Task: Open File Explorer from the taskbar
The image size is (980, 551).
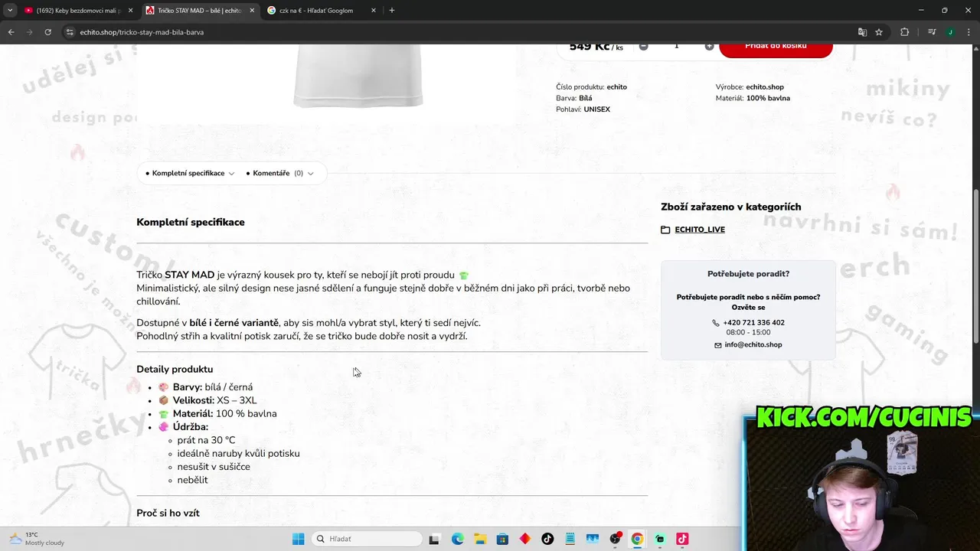Action: (479, 539)
